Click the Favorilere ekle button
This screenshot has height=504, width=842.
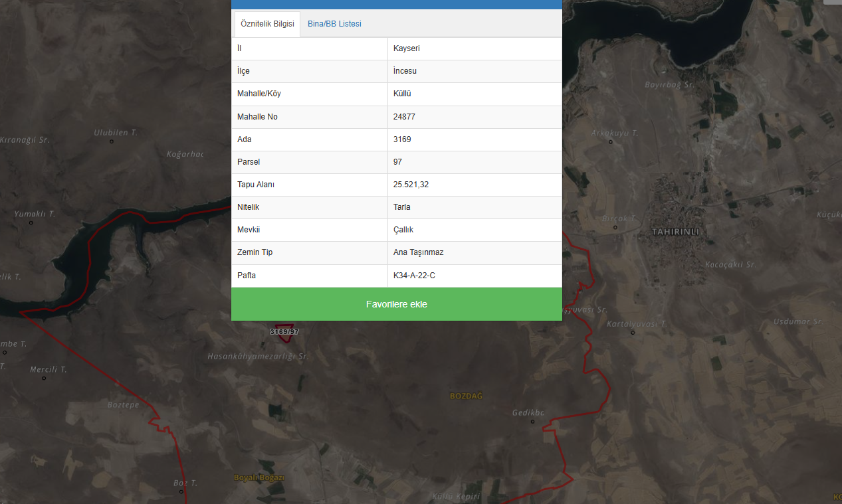click(397, 304)
